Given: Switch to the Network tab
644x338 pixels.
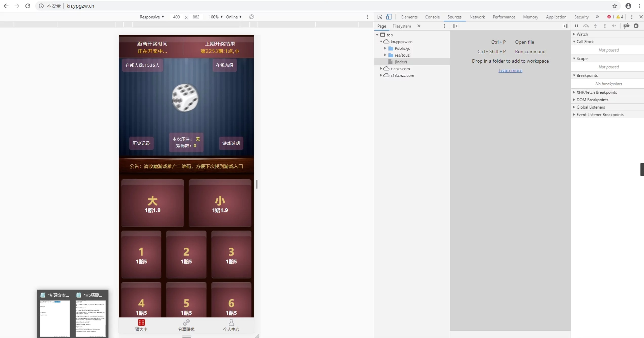Looking at the screenshot, I should [x=477, y=17].
